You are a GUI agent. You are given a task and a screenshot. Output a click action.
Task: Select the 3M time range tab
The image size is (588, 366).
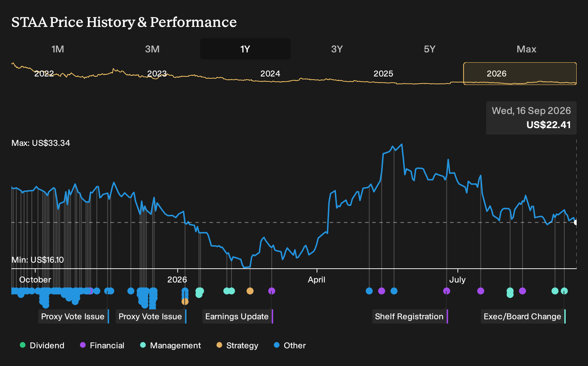pos(152,49)
